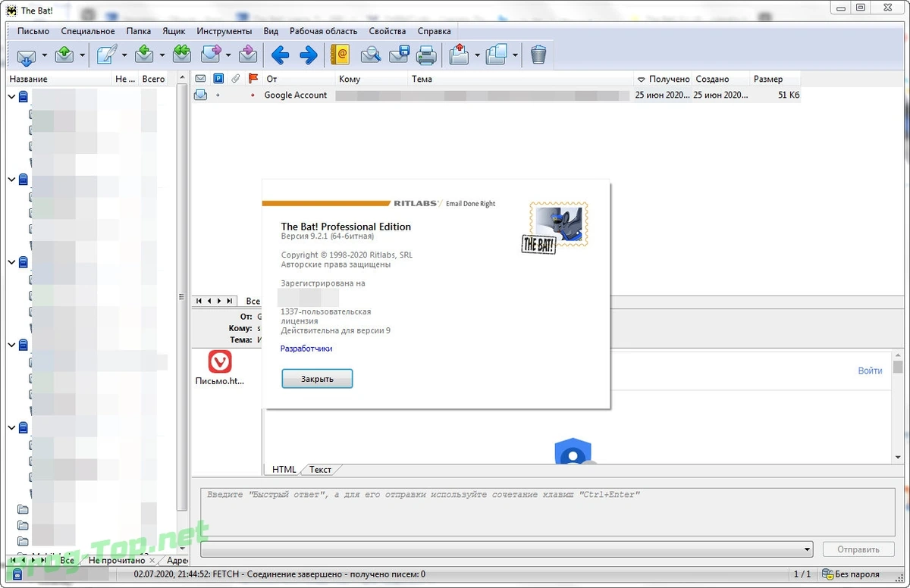Open the Разработчики link

(306, 349)
